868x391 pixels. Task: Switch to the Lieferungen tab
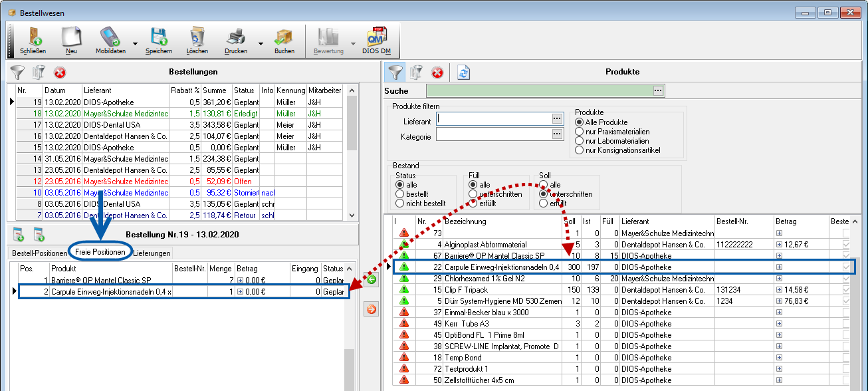(x=152, y=253)
